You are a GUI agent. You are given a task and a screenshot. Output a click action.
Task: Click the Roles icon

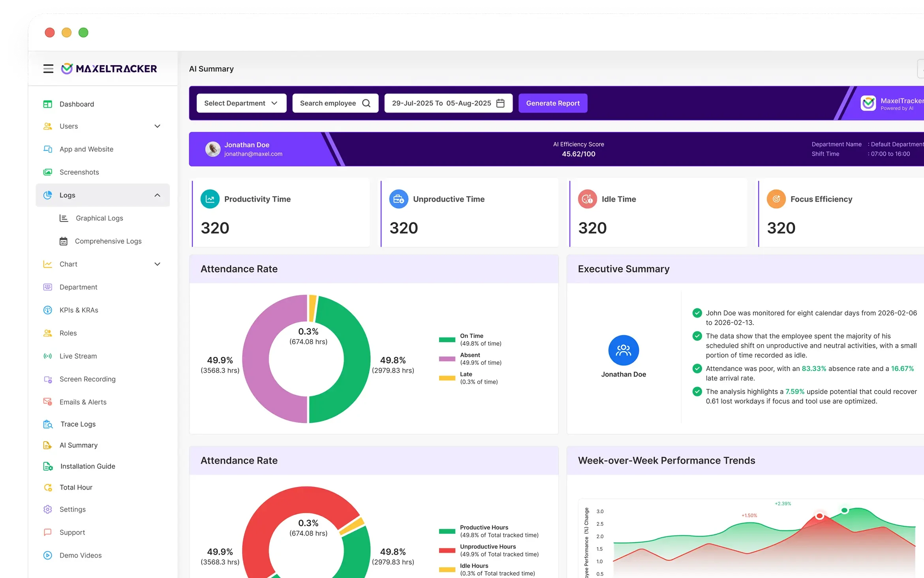pyautogui.click(x=48, y=333)
